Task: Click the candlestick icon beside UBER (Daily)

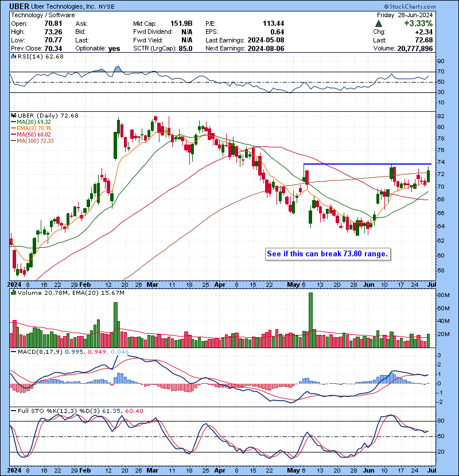Action: 13,115
